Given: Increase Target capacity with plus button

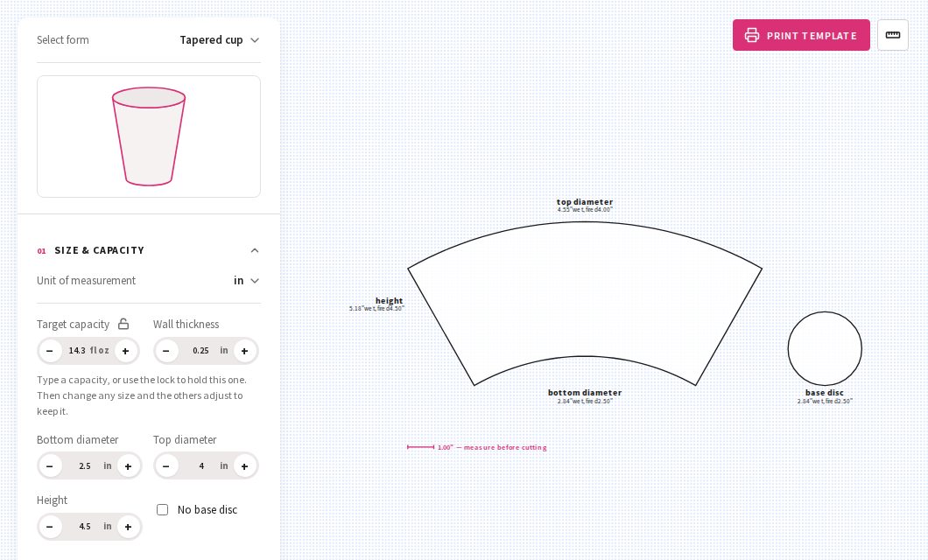Looking at the screenshot, I should tap(125, 351).
